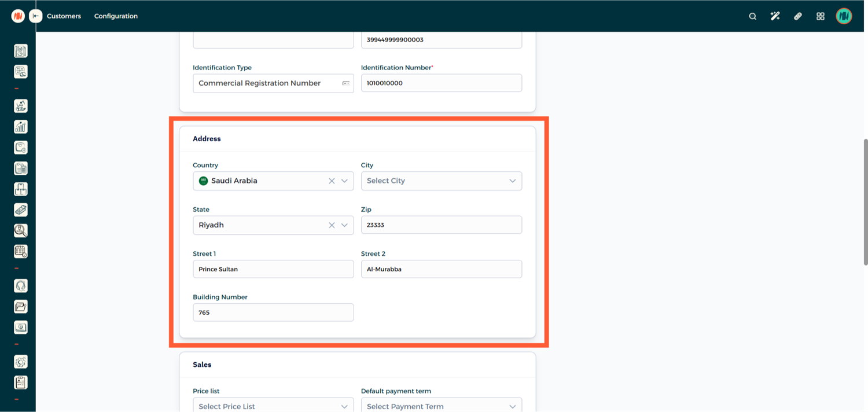Clear the Saudi Arabia country selection
The width and height of the screenshot is (868, 412).
click(x=332, y=181)
